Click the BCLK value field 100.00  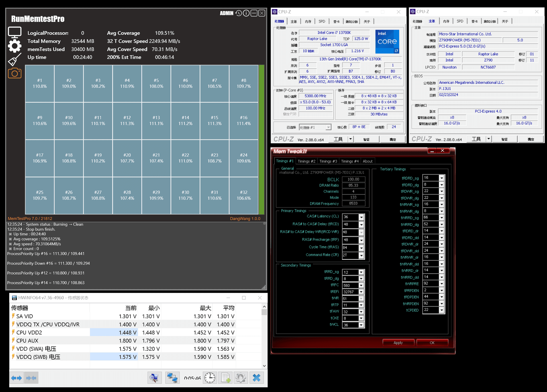353,179
